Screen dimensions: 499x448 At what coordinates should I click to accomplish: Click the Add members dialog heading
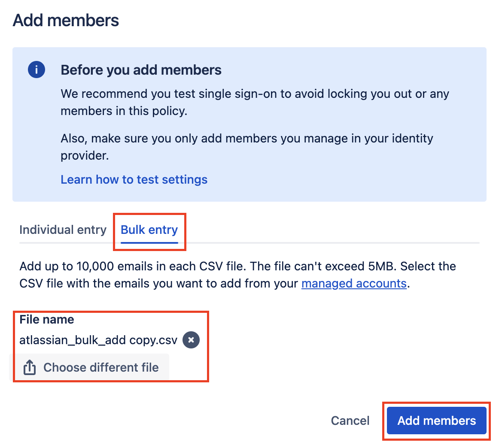point(66,20)
